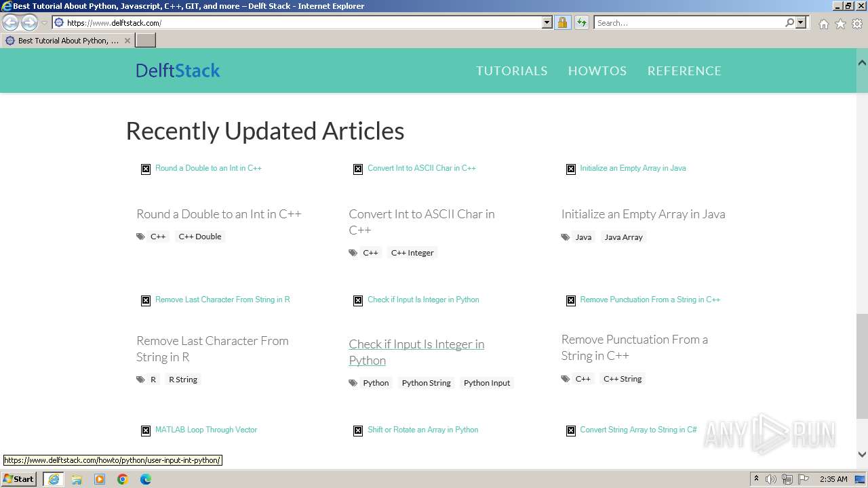Click broken image icon for Remove Punctuation
This screenshot has width=868, height=488.
(571, 300)
